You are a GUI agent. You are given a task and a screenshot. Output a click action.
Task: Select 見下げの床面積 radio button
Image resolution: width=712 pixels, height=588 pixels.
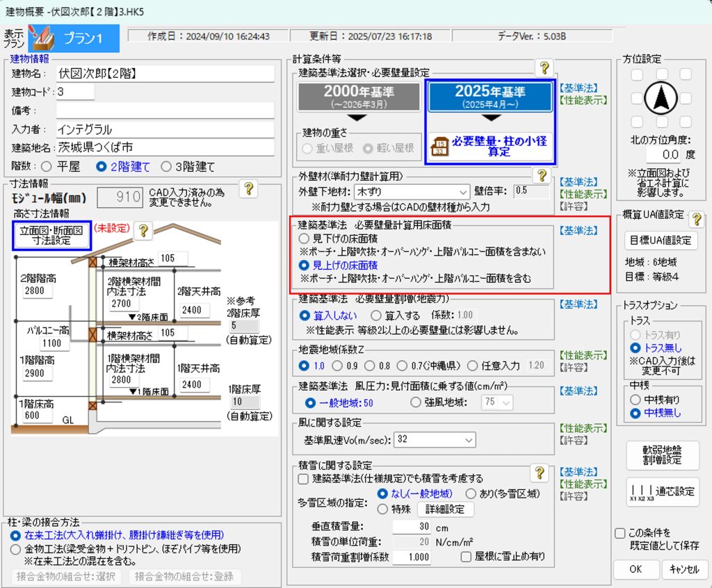(304, 238)
